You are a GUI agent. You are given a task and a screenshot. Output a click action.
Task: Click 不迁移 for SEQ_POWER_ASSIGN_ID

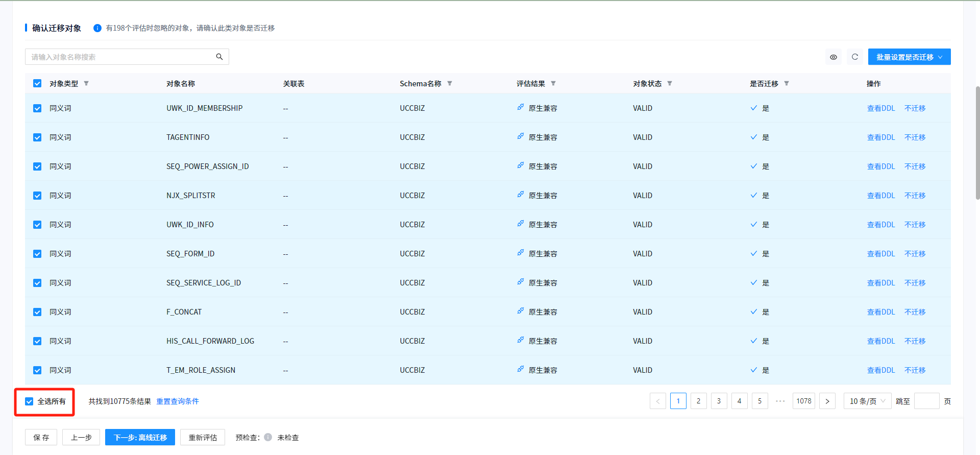click(915, 166)
